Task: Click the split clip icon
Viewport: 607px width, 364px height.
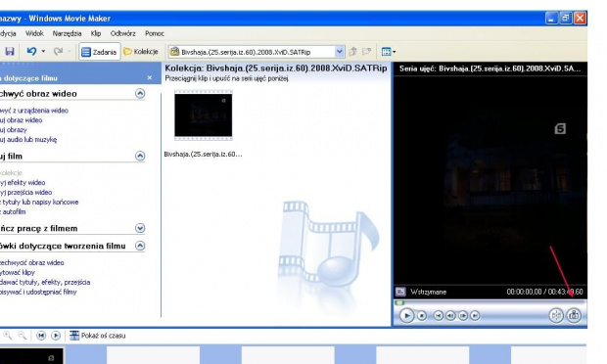Action: (x=556, y=316)
